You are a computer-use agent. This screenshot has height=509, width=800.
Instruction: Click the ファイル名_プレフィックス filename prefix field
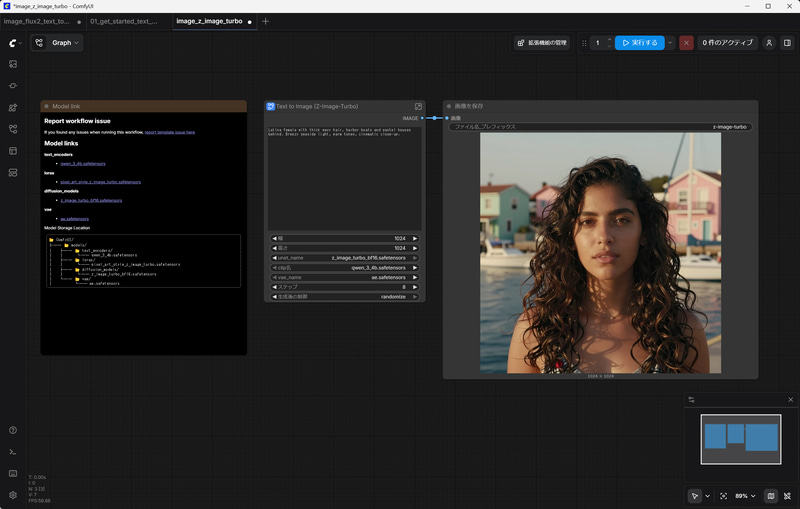point(600,127)
